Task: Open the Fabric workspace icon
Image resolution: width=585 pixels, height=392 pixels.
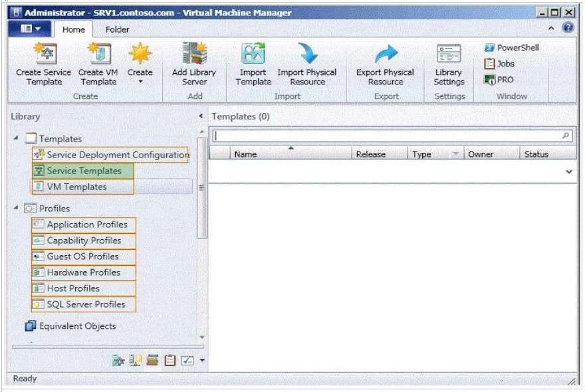Action: [135, 360]
